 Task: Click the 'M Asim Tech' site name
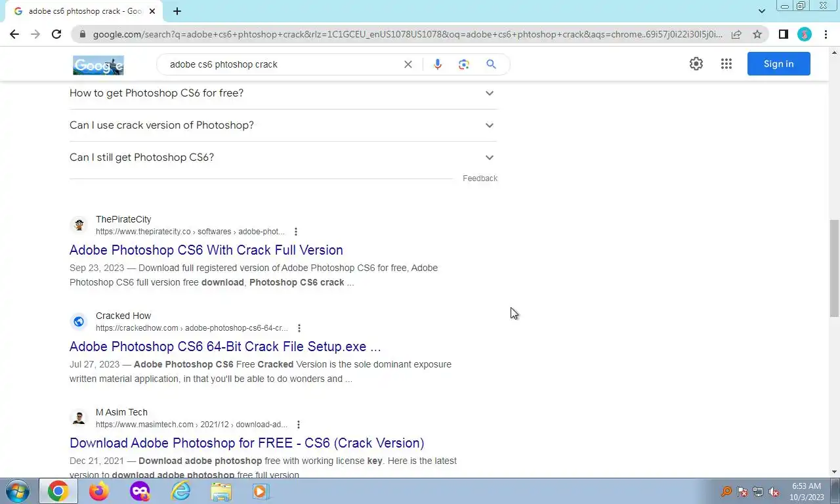(x=121, y=412)
